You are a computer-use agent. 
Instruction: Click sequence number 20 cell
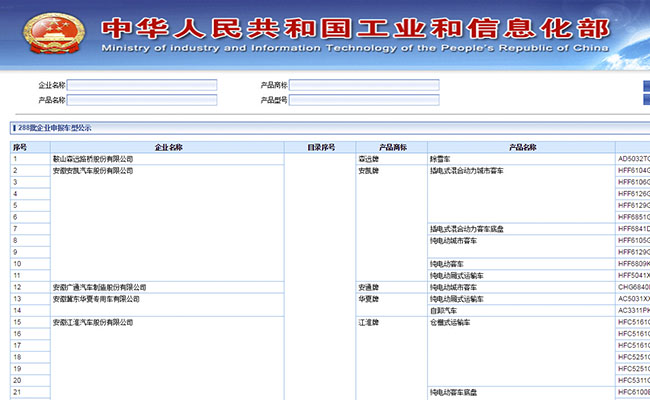point(30,381)
